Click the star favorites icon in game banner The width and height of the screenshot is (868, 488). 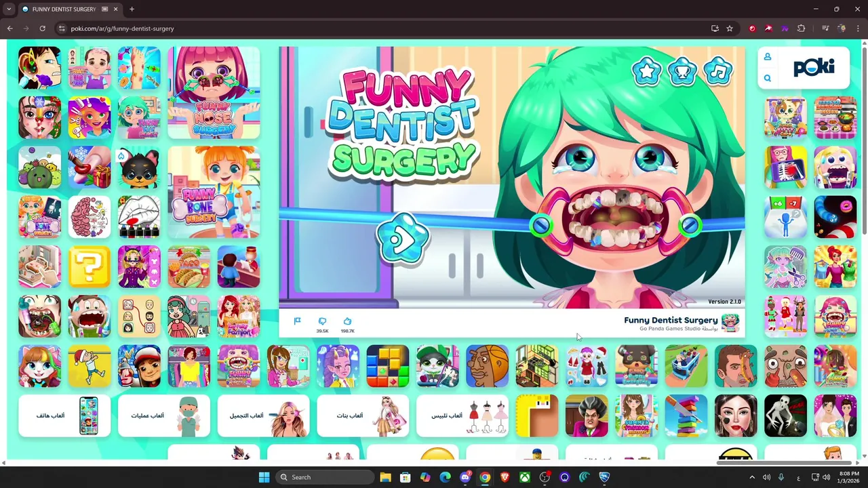(x=646, y=71)
